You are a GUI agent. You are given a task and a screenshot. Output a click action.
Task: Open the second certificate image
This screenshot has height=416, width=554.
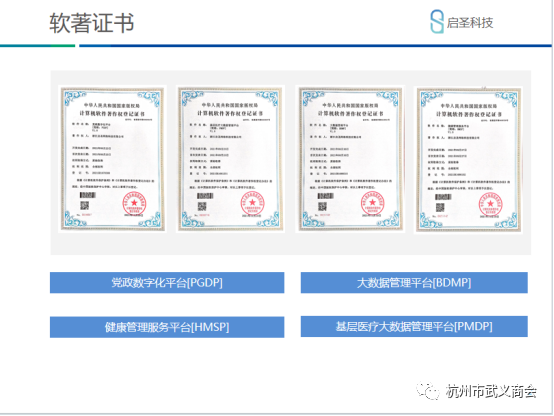tap(231, 159)
